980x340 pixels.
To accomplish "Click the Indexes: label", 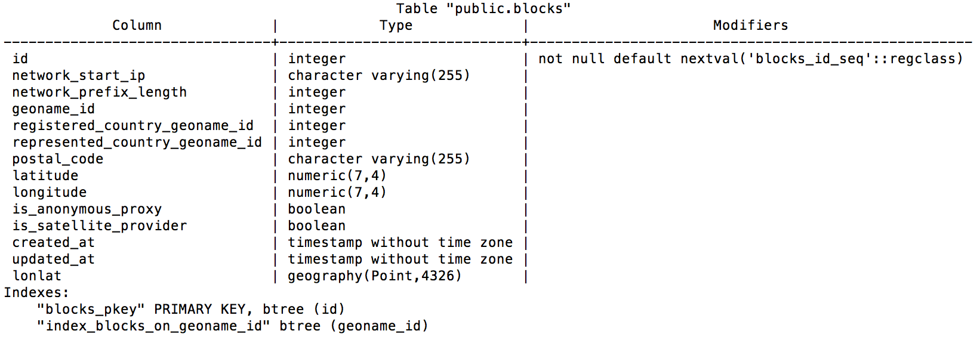I will [36, 293].
